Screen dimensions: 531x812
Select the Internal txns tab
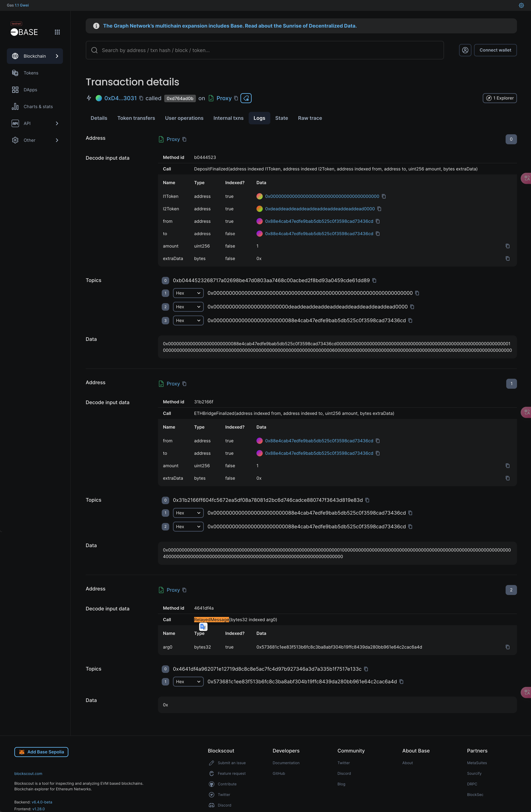(x=228, y=118)
